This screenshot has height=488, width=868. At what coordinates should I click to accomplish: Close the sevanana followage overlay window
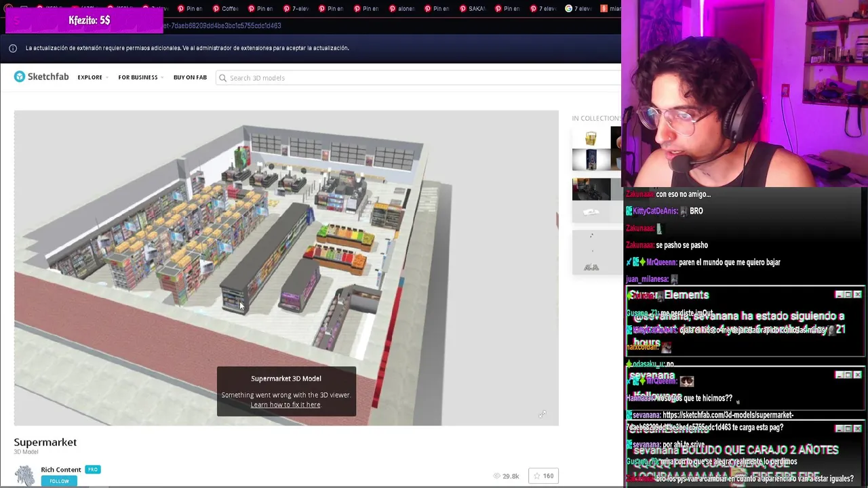point(858,375)
